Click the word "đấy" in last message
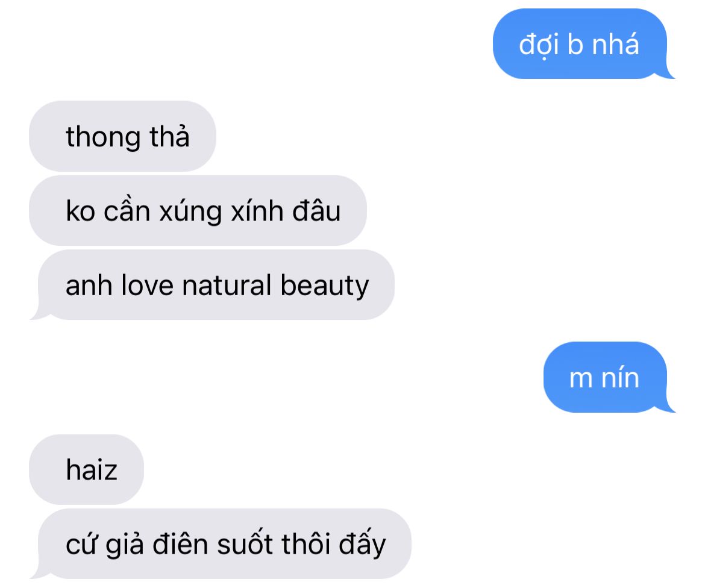The image size is (705, 588). click(362, 543)
